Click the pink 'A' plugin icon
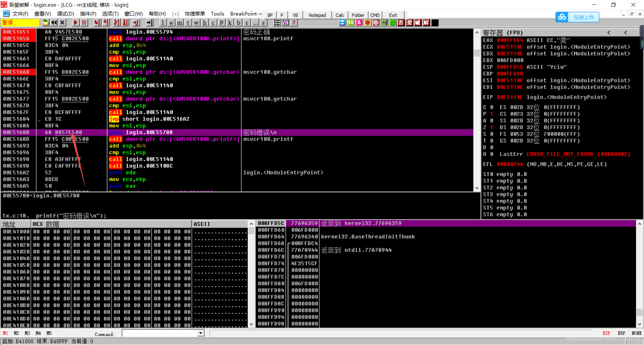Image resolution: width=644 pixels, height=345 pixels. [x=359, y=22]
